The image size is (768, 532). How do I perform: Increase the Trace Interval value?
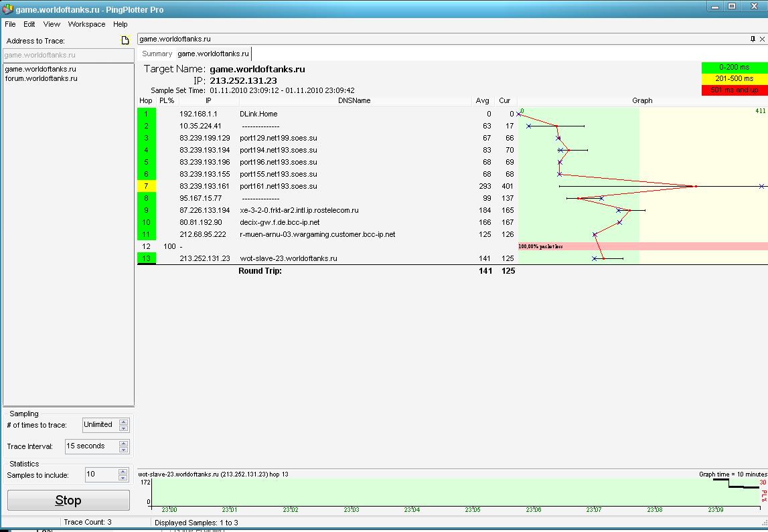click(x=124, y=444)
